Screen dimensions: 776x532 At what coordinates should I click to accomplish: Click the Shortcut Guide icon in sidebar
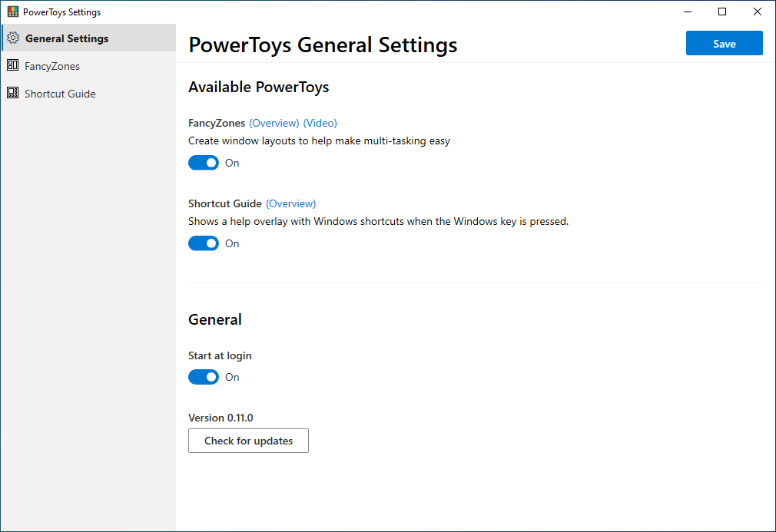pos(13,93)
